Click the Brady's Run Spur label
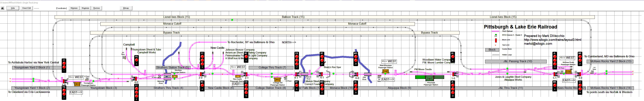Image resolution: width=644 pixels, height=101 pixels. point(332,67)
